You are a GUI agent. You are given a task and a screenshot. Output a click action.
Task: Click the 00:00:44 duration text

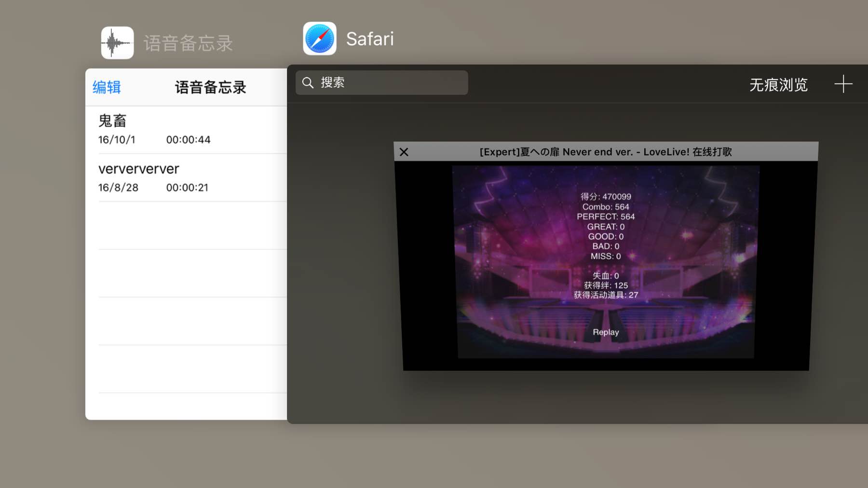[189, 140]
